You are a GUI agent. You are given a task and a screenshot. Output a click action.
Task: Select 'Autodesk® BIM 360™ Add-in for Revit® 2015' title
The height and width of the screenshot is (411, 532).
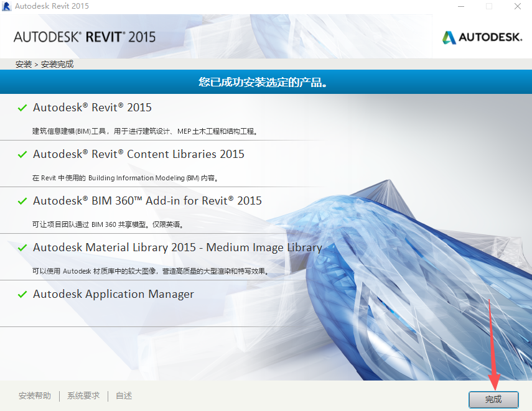147,201
